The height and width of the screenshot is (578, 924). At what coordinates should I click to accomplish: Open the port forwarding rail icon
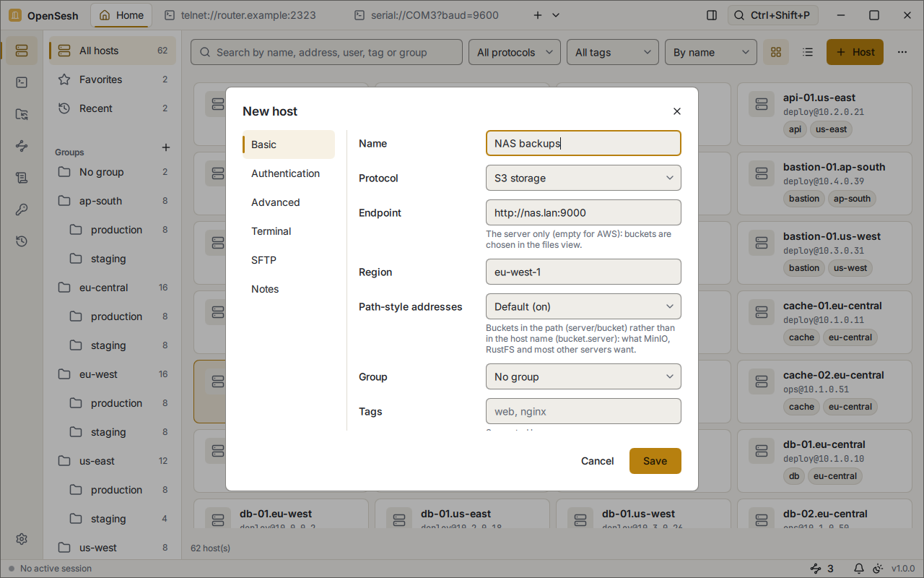click(x=22, y=146)
